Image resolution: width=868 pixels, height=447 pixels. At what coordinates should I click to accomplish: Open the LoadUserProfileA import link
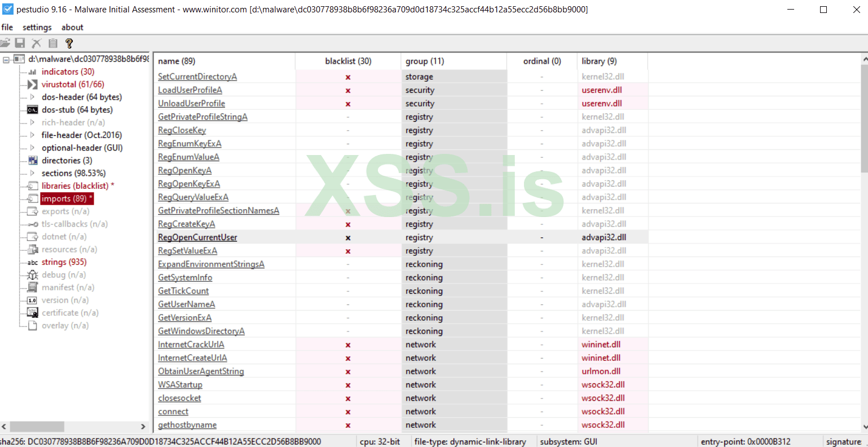click(190, 90)
